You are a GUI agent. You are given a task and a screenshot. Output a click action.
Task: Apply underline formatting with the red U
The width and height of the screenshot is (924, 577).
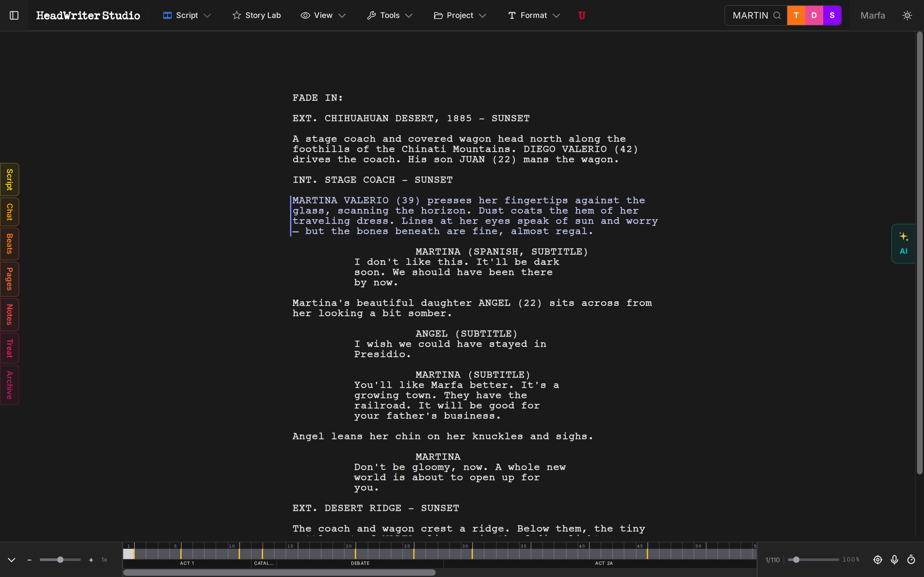point(581,15)
